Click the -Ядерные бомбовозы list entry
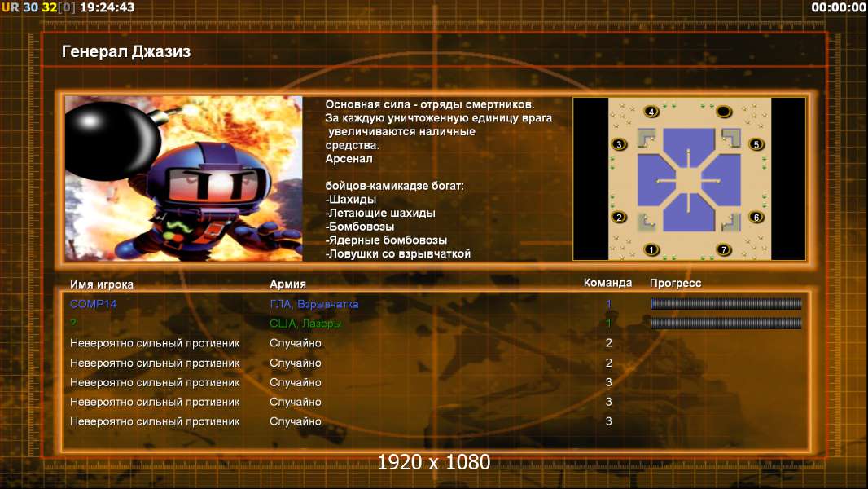The width and height of the screenshot is (868, 489). pos(387,240)
